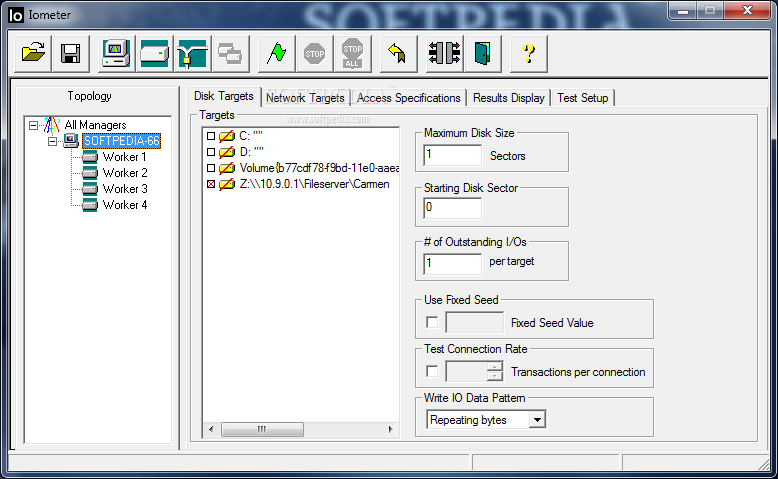Disconnect selected worker or manager icon
Screen dimensions: 778x479
(444, 53)
